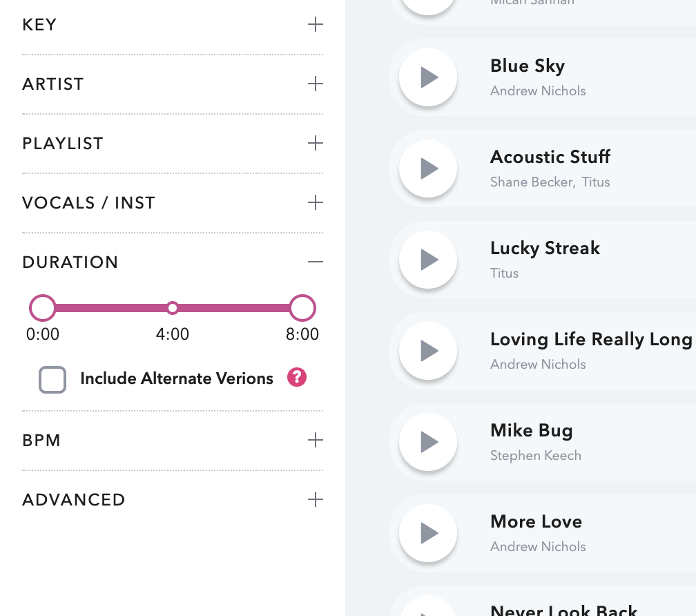Open artist Stephen Keech link
This screenshot has height=616, width=696.
click(x=535, y=456)
